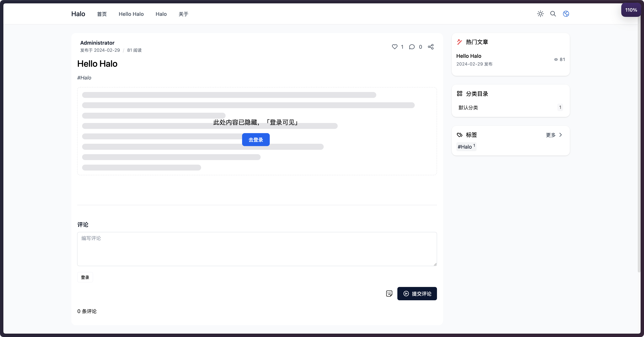Open the emoji picker icon
The width and height of the screenshot is (644, 337).
pos(389,294)
